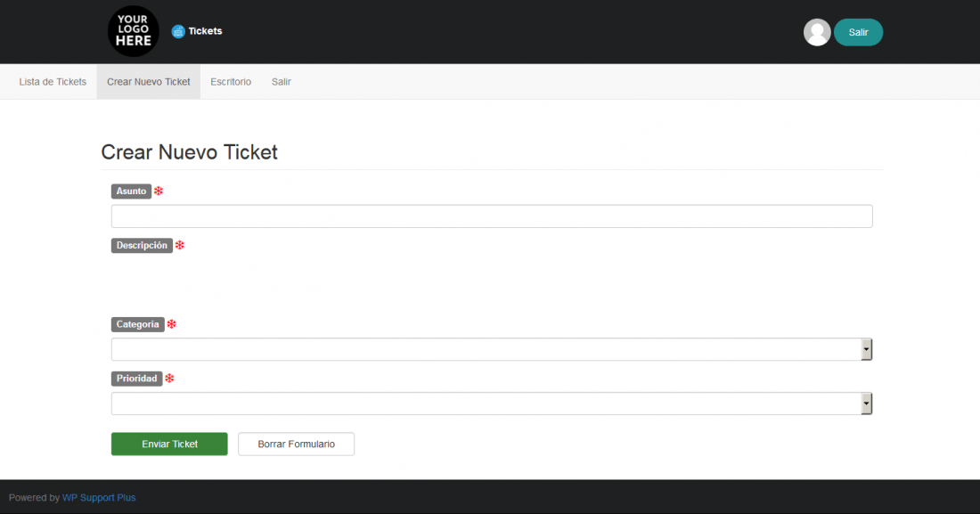This screenshot has width=980, height=514.
Task: Click the teal Salir button in header
Action: coord(858,33)
